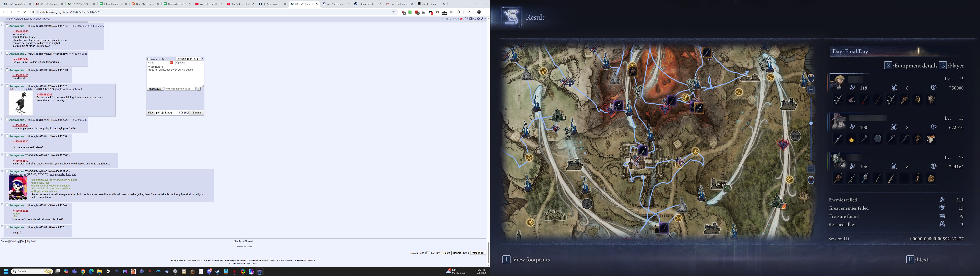Click the Result scroll icon in game
The height and width of the screenshot is (276, 980).
point(511,17)
